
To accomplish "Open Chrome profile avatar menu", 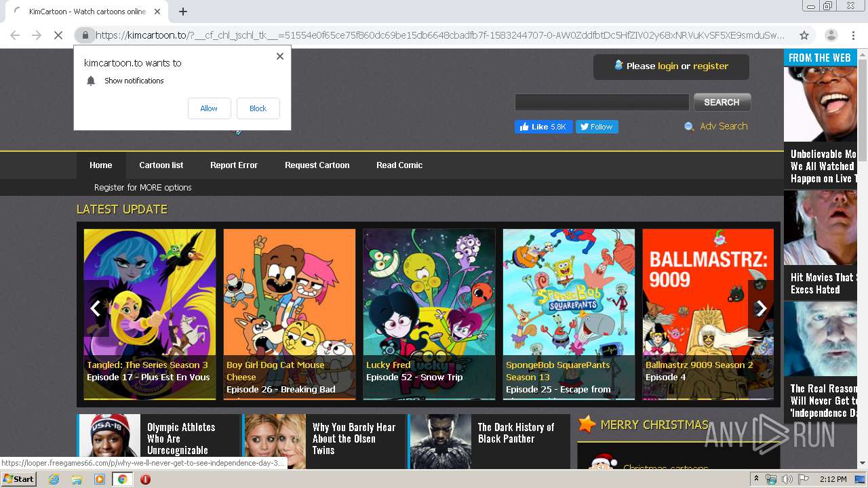I will point(831,35).
